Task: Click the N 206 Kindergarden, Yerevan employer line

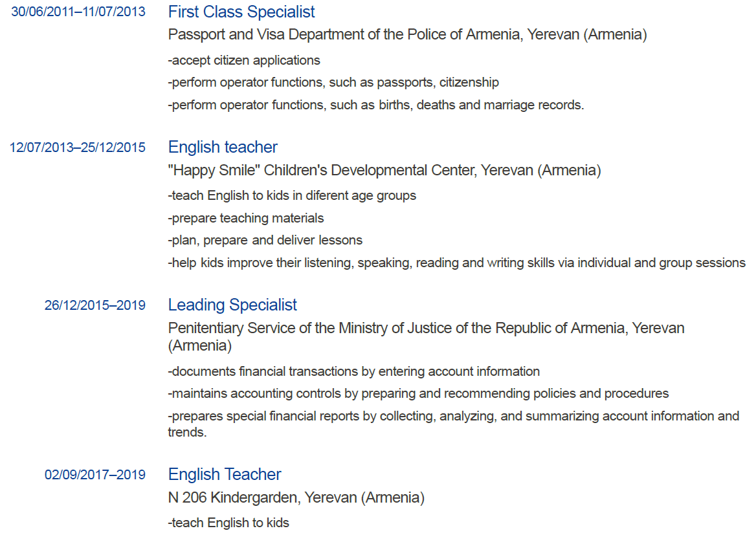Action: (x=296, y=497)
